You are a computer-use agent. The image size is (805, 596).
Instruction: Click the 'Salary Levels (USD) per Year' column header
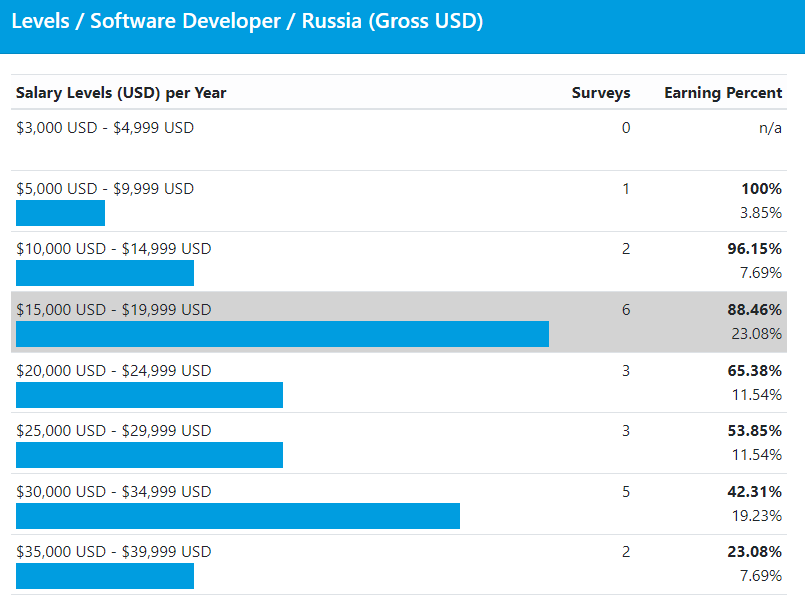coord(121,93)
